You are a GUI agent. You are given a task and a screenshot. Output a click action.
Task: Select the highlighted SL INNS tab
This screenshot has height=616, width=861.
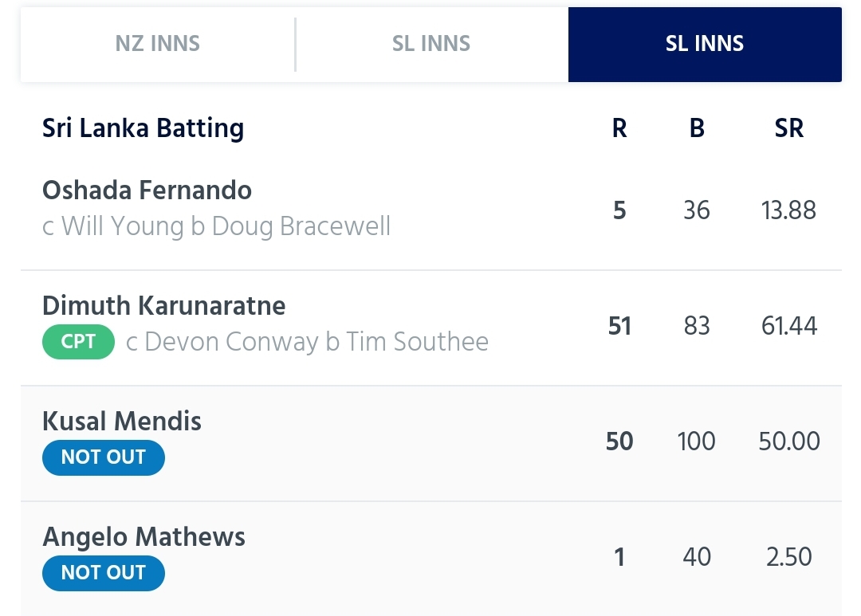click(x=705, y=44)
